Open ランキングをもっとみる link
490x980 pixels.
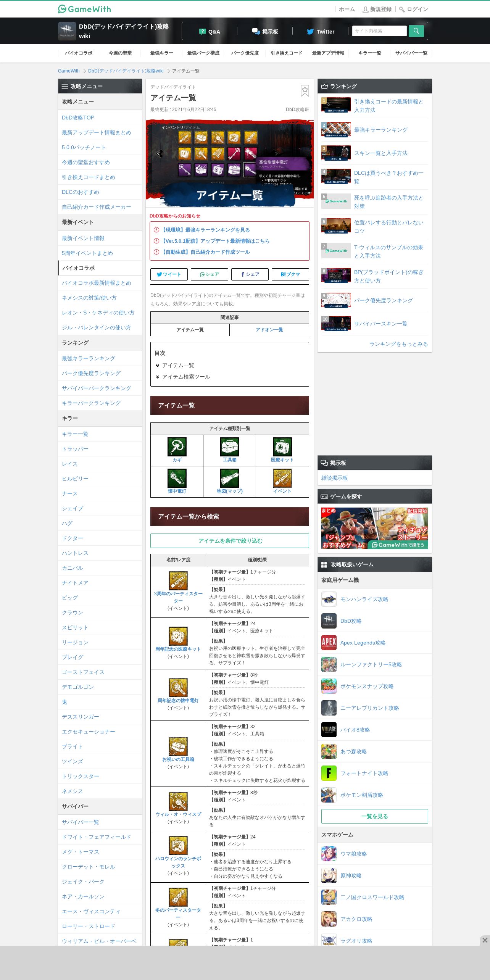pos(398,344)
